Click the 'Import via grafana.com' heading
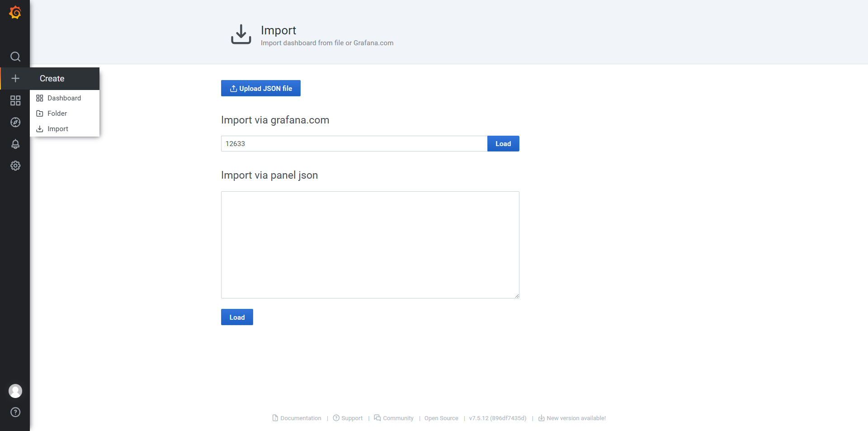This screenshot has width=868, height=431. pos(275,120)
